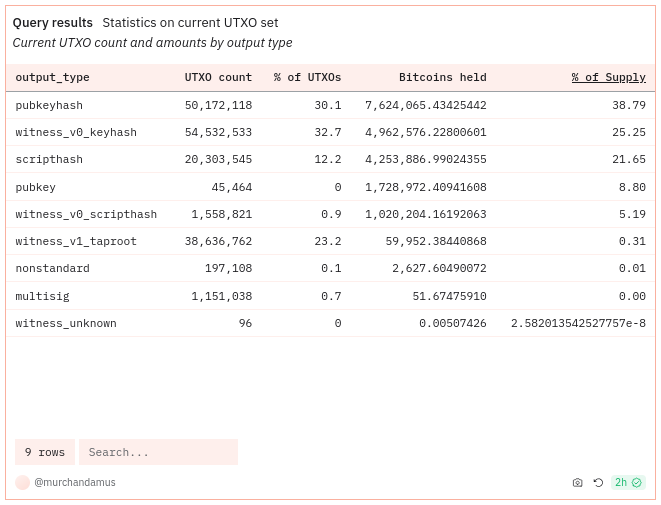Select the scripthash output type cell
The width and height of the screenshot is (661, 505).
[49, 159]
